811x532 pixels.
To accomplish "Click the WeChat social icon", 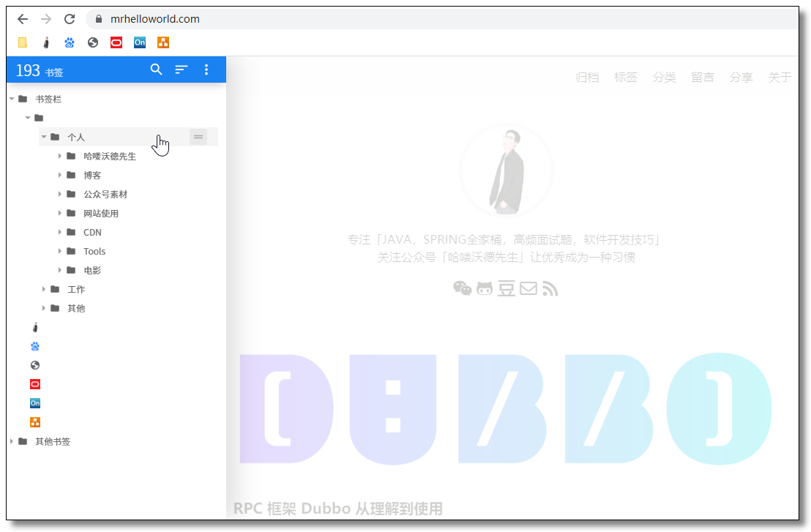I will point(463,288).
